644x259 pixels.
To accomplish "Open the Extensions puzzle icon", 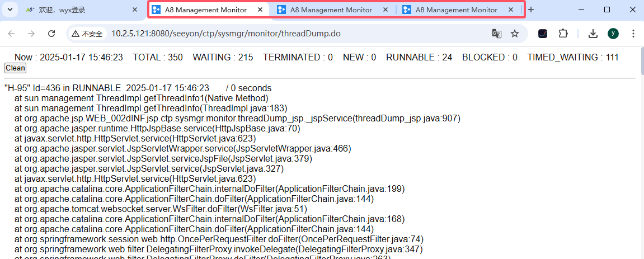I will [x=563, y=34].
